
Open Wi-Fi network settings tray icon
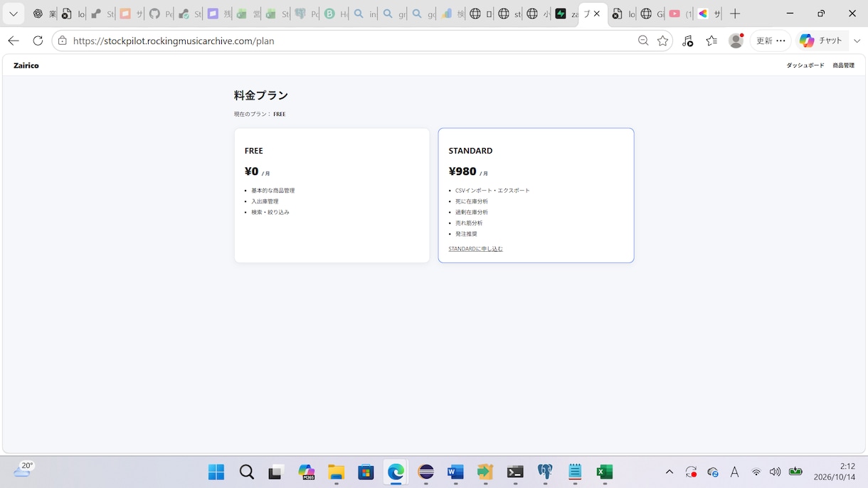756,472
